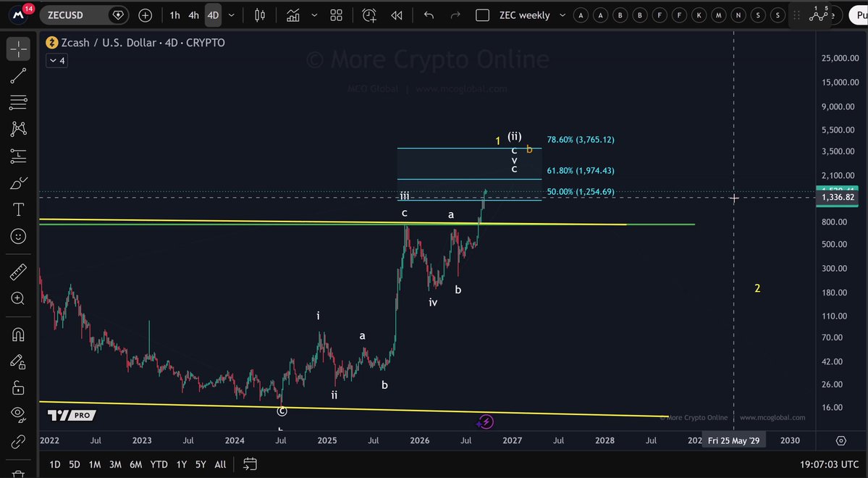Select the ruler measure tool

click(18, 272)
